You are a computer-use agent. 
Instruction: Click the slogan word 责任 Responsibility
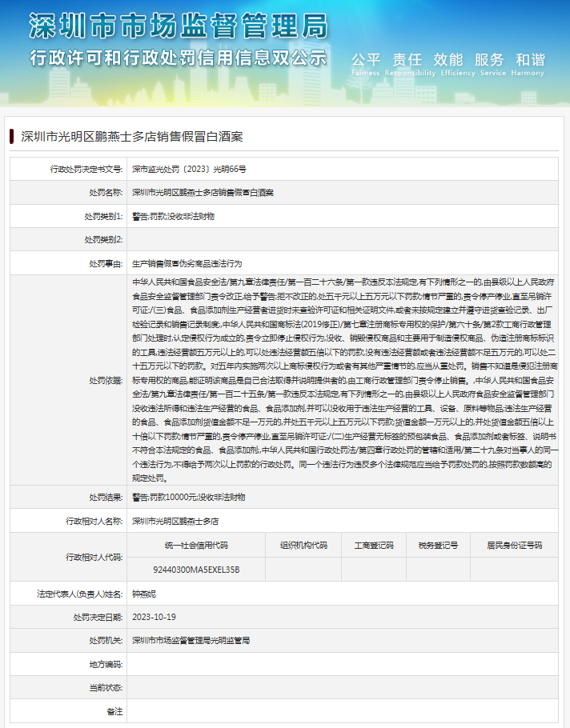tap(410, 64)
